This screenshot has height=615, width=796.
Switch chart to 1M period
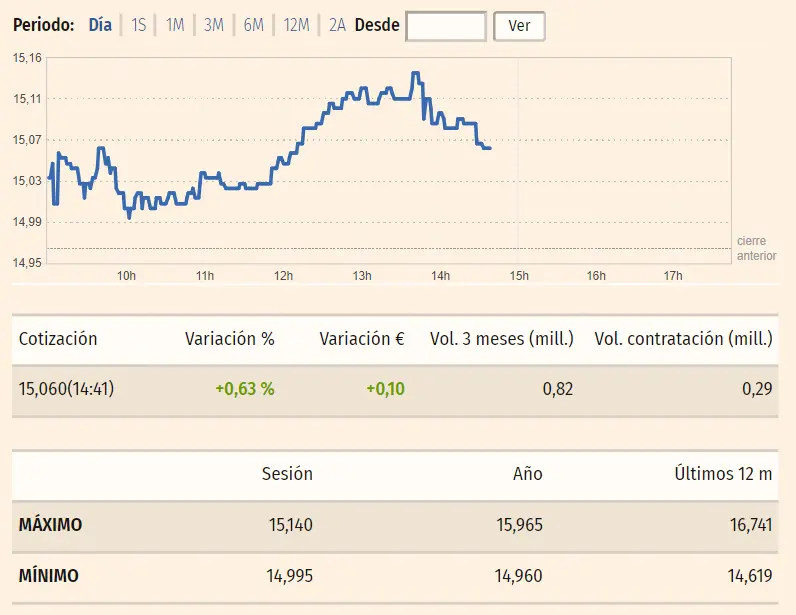click(176, 25)
